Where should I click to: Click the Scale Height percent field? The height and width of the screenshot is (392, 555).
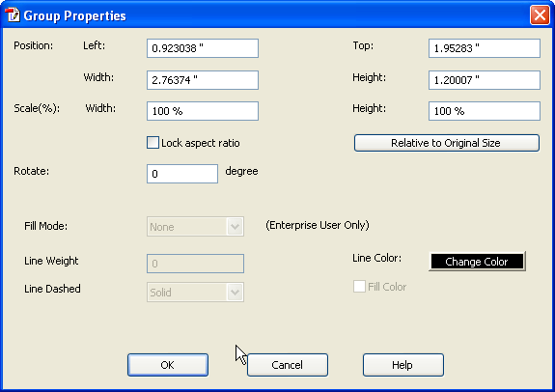485,111
